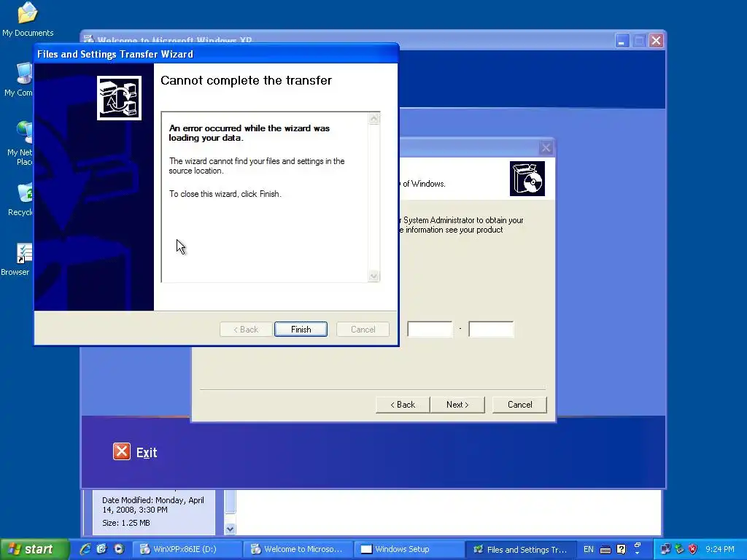Viewport: 747px width, 560px height.
Task: Minimize the Welcome to Microsoft Windows XP window
Action: coord(622,41)
